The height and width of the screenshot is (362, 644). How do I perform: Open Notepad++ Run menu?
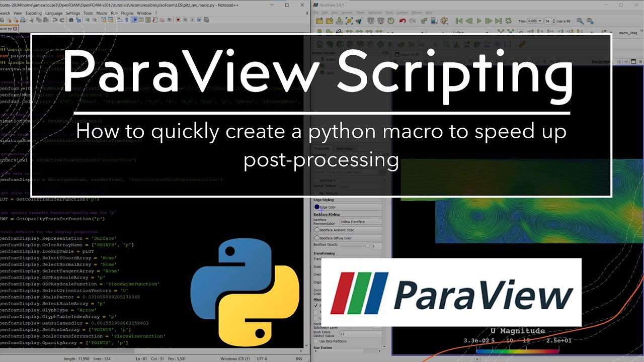(114, 13)
